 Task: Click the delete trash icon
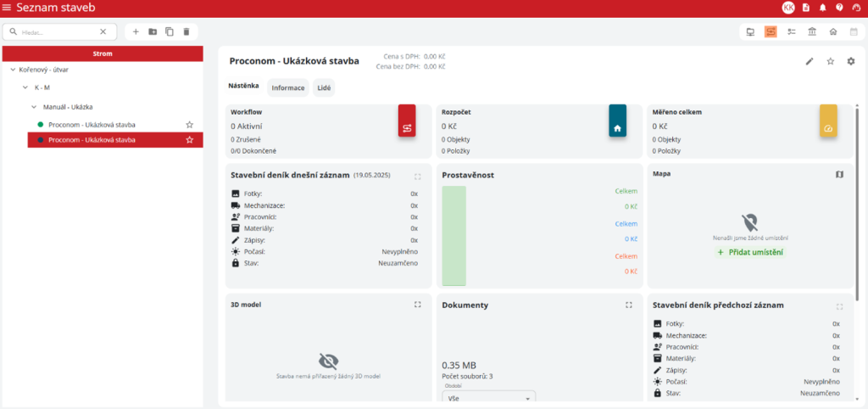click(x=186, y=31)
